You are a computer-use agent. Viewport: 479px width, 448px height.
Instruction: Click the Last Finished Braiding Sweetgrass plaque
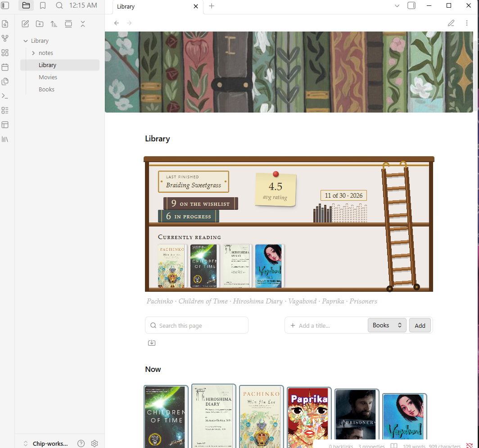(x=194, y=181)
